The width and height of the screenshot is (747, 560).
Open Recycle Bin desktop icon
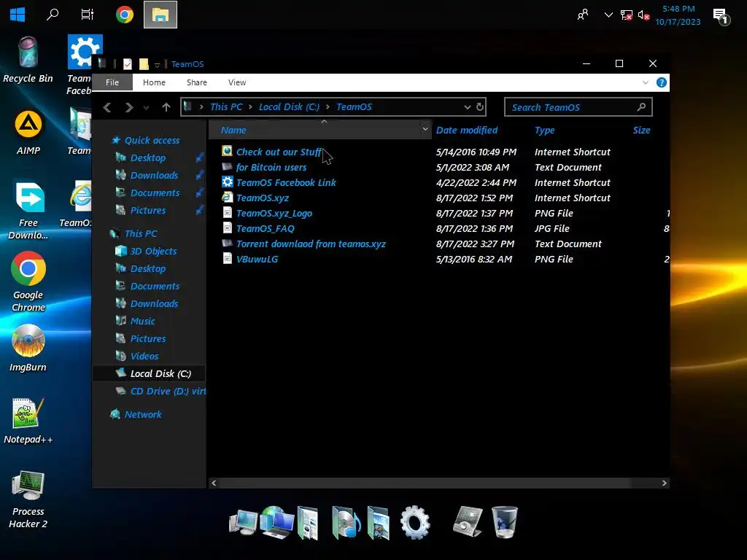tap(28, 60)
